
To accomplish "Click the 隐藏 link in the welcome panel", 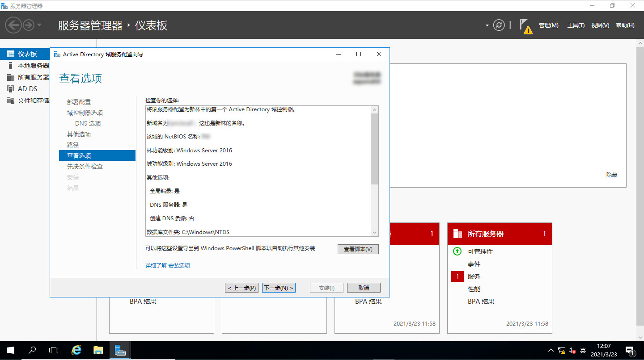I will pos(612,175).
